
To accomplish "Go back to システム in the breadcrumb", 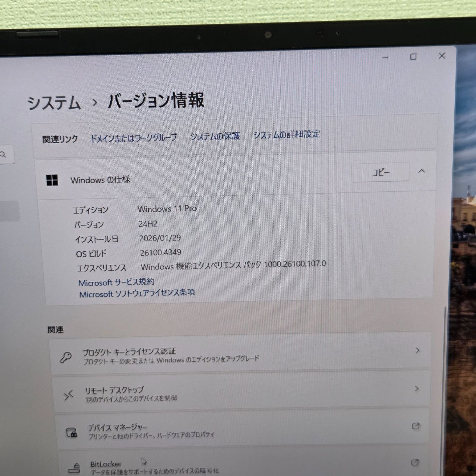I will point(54,103).
